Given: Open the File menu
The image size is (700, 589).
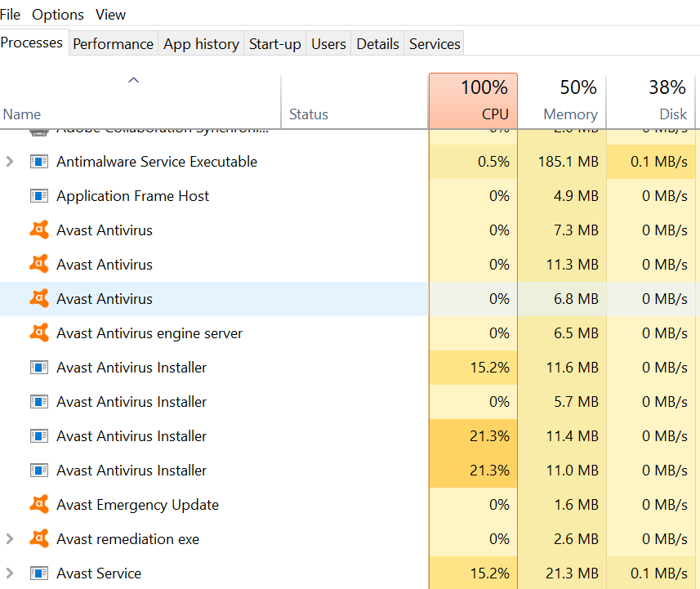Looking at the screenshot, I should pyautogui.click(x=10, y=15).
